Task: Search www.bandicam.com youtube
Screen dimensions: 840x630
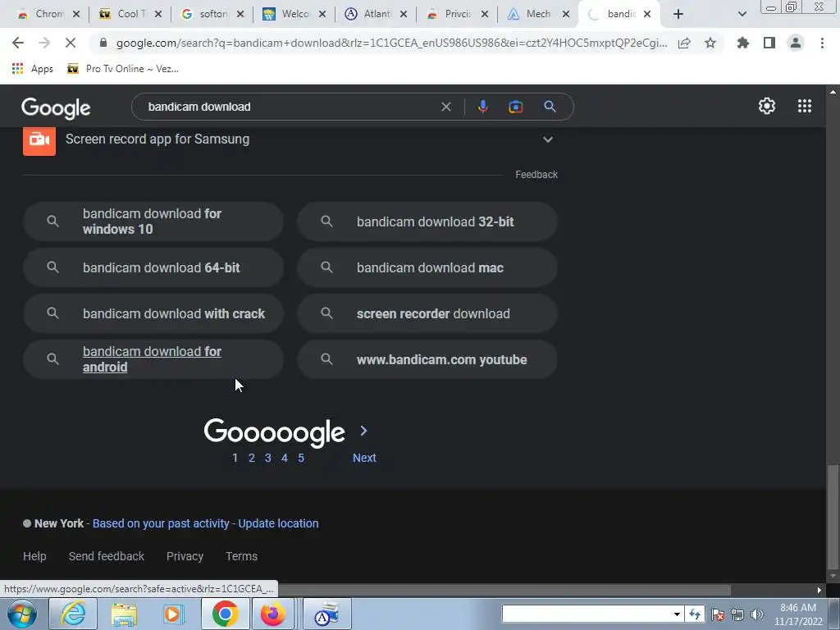Action: click(427, 359)
